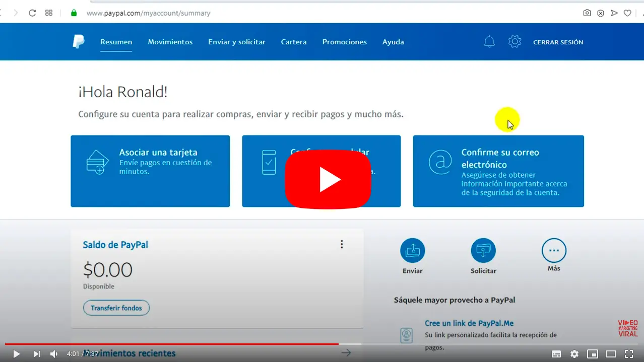Click the browser heart bookmark icon
The height and width of the screenshot is (362, 644).
627,13
